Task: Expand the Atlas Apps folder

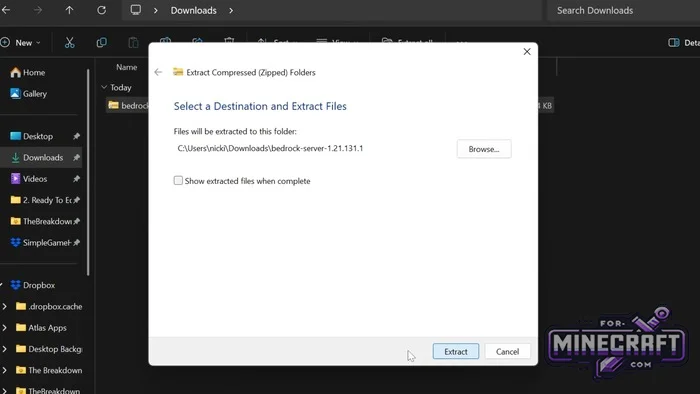Action: pos(4,328)
